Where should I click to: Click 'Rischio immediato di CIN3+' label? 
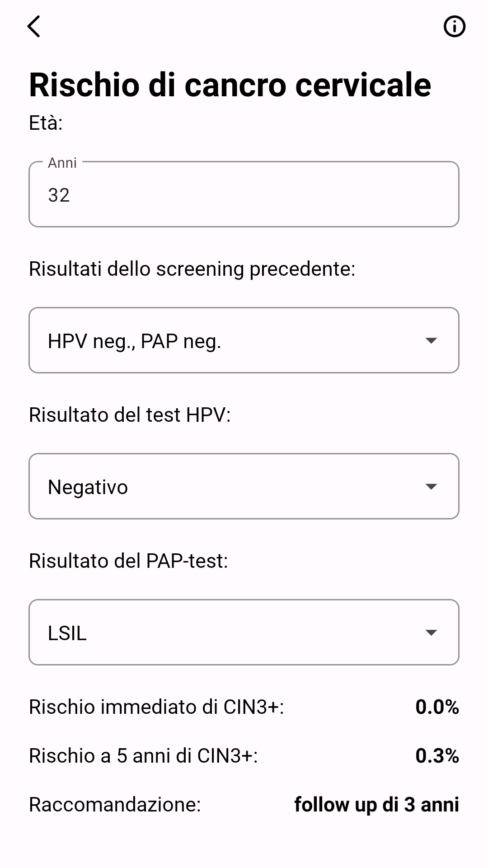point(156,707)
